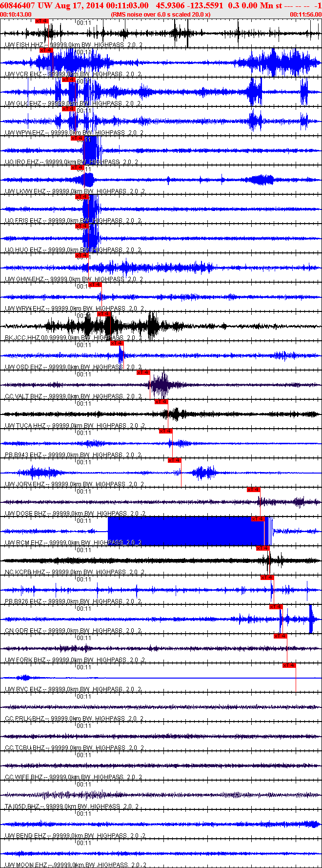Select the red pick flag on DOSE trace
The image size is (322, 868).
253,490
